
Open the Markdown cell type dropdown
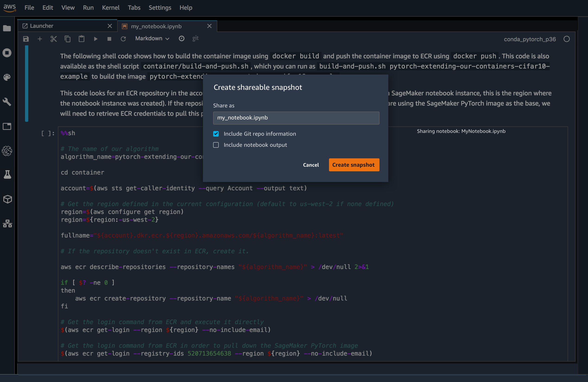(152, 38)
